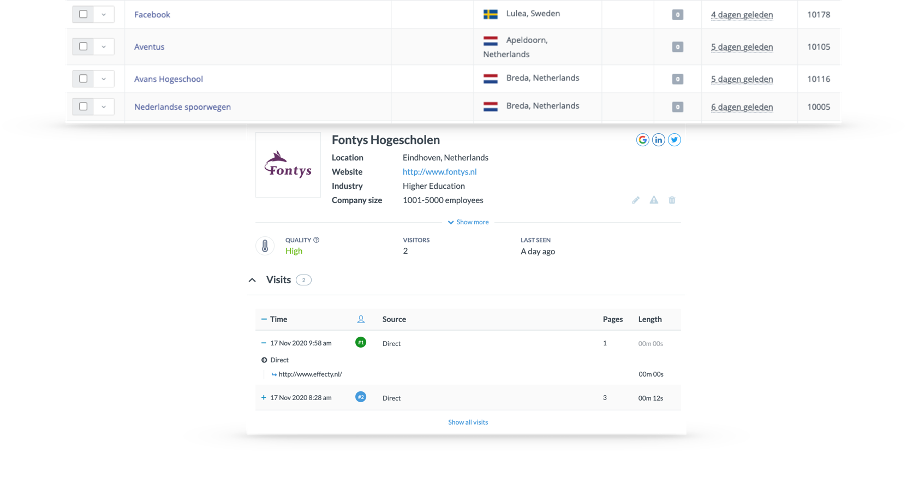Tick the checkbox for the Aventus row
This screenshot has width=908, height=478.
(x=83, y=47)
